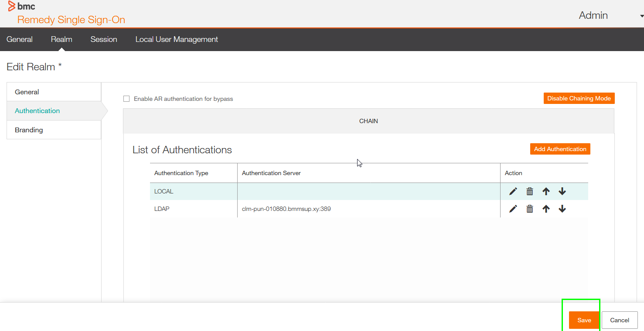Open the Session menu
The height and width of the screenshot is (331, 644).
104,39
